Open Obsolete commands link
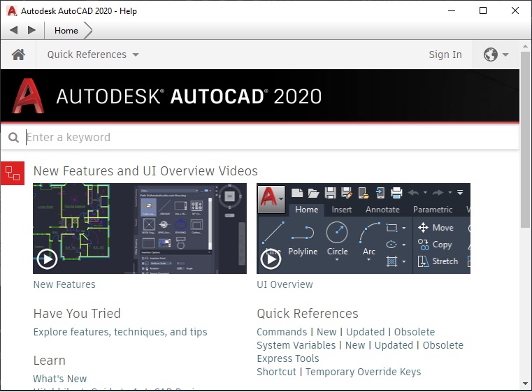This screenshot has width=532, height=392. [415, 332]
